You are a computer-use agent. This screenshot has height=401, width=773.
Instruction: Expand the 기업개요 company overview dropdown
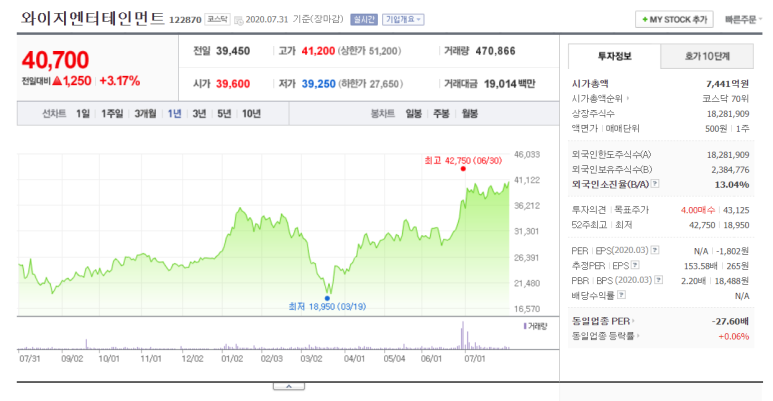(x=403, y=19)
